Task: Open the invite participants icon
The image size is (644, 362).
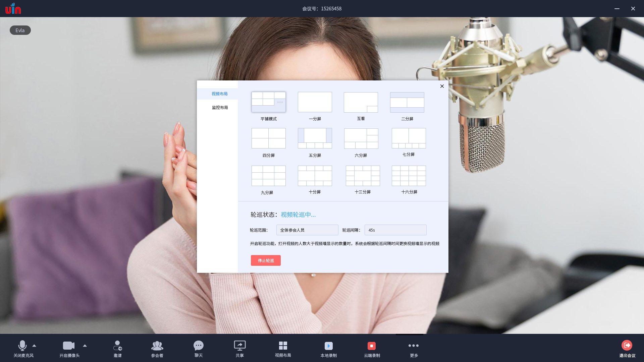Action: 117,345
